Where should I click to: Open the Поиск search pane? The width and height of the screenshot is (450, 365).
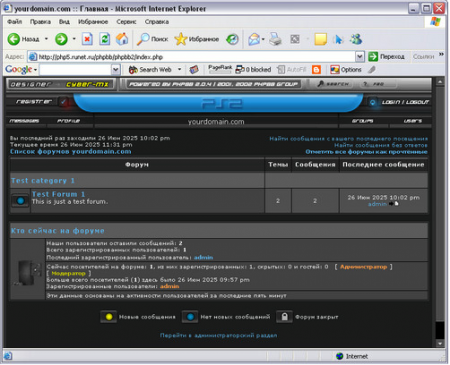tap(153, 39)
